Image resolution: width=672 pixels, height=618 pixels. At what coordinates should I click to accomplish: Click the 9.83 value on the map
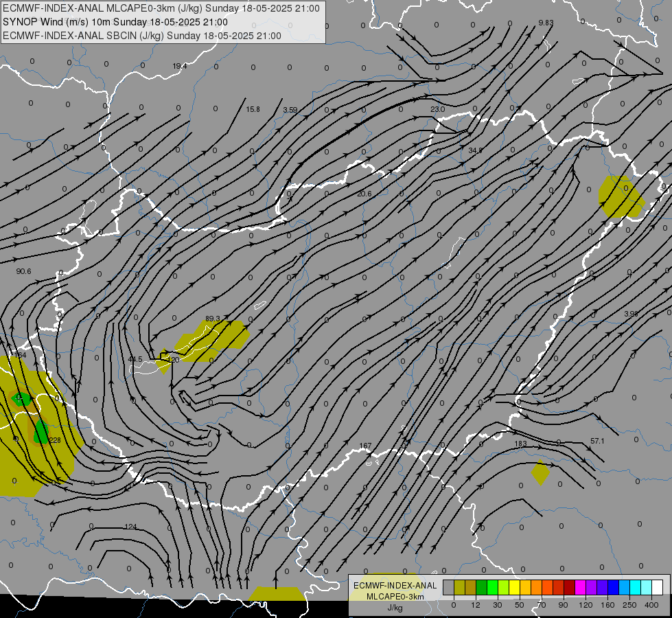(x=546, y=23)
